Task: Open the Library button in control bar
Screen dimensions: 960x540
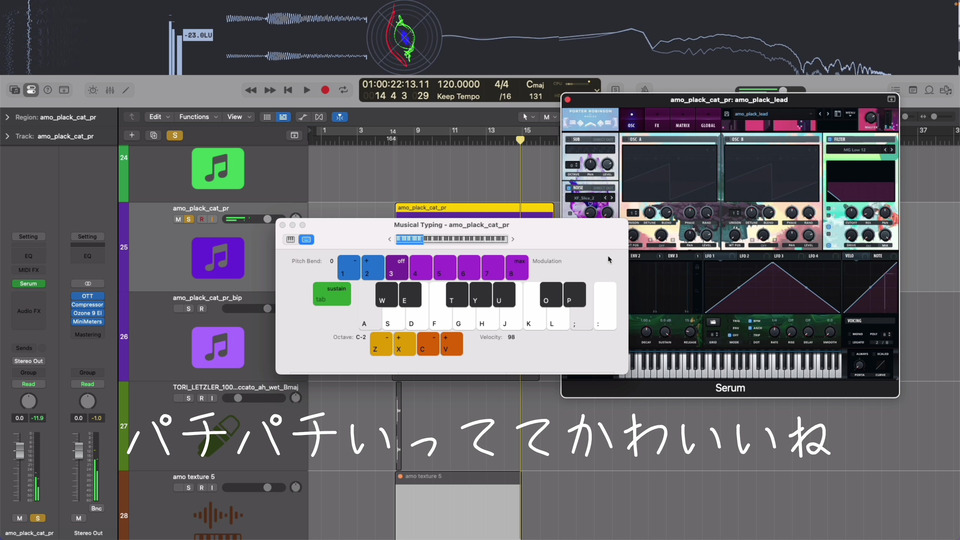Action: click(15, 90)
